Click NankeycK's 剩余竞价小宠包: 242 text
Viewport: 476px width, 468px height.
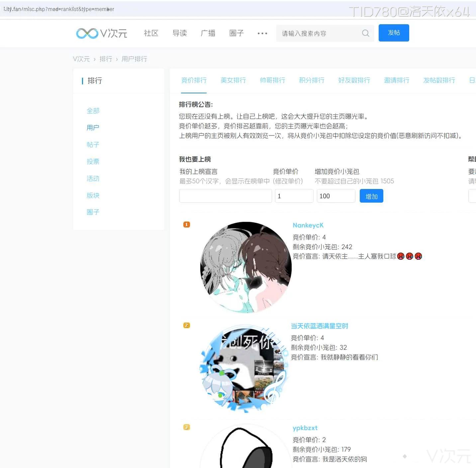(x=322, y=247)
